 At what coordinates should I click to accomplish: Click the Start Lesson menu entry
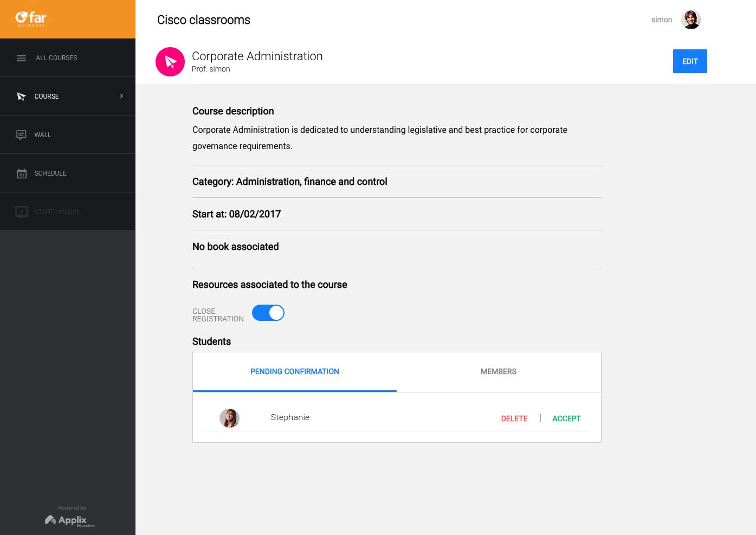coord(68,211)
